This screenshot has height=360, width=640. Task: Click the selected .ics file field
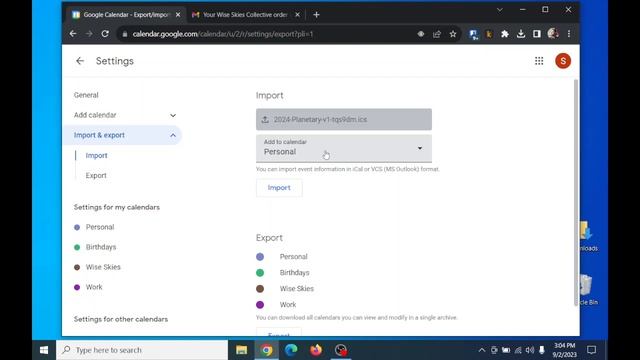[344, 119]
